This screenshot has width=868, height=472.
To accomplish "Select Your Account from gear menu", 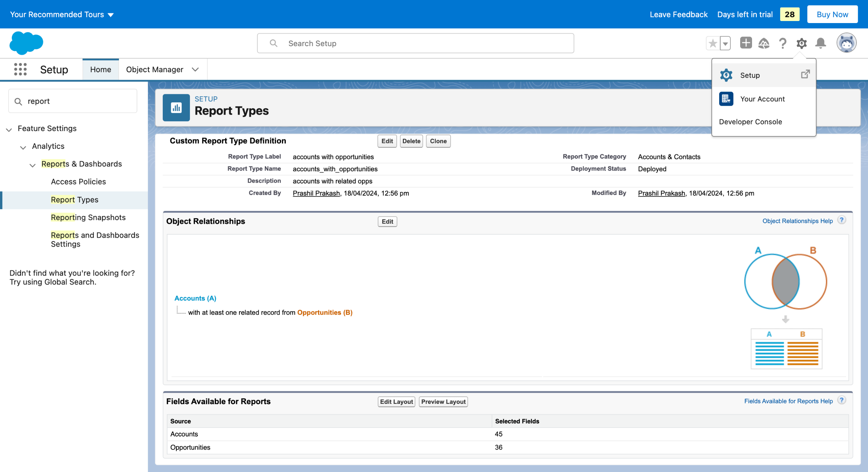I will coord(764,99).
